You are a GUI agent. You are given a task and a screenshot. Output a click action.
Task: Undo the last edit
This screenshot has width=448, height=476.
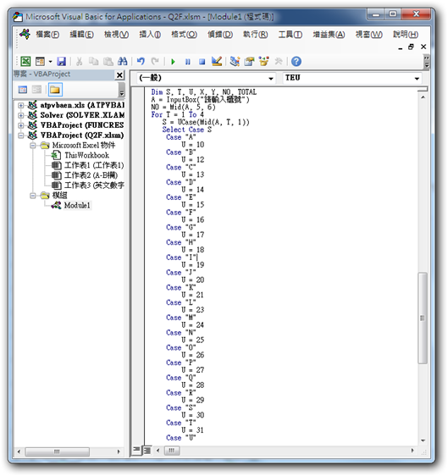pyautogui.click(x=141, y=62)
